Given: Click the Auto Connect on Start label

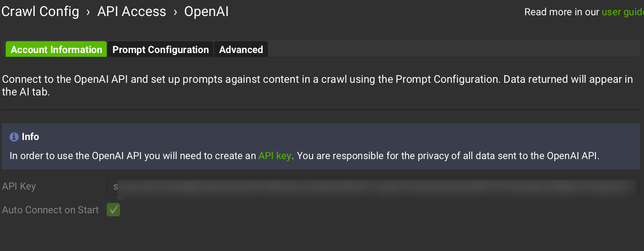Looking at the screenshot, I should tap(50, 210).
